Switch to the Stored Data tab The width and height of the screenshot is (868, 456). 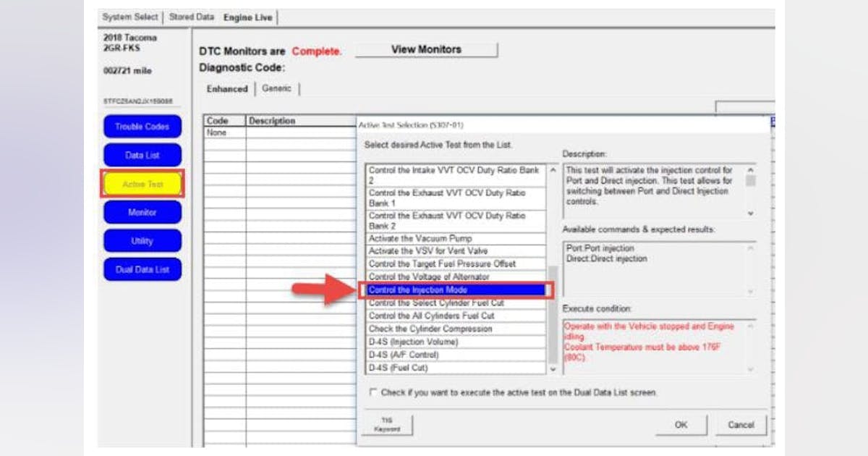(x=191, y=16)
